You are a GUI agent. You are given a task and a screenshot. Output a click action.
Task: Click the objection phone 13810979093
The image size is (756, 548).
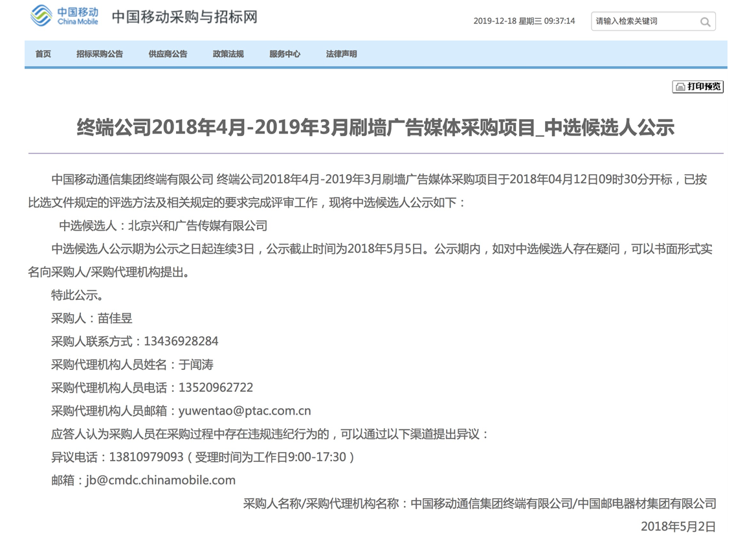pyautogui.click(x=146, y=457)
